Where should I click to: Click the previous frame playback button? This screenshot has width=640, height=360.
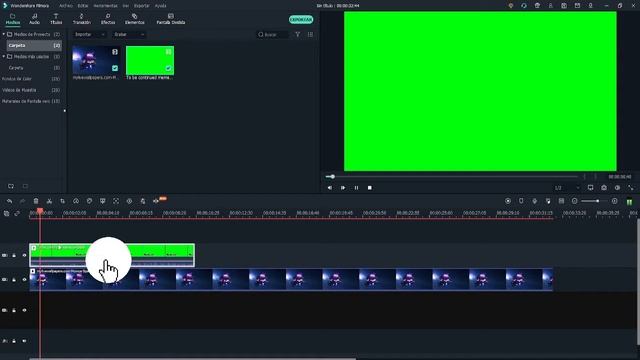pos(330,188)
